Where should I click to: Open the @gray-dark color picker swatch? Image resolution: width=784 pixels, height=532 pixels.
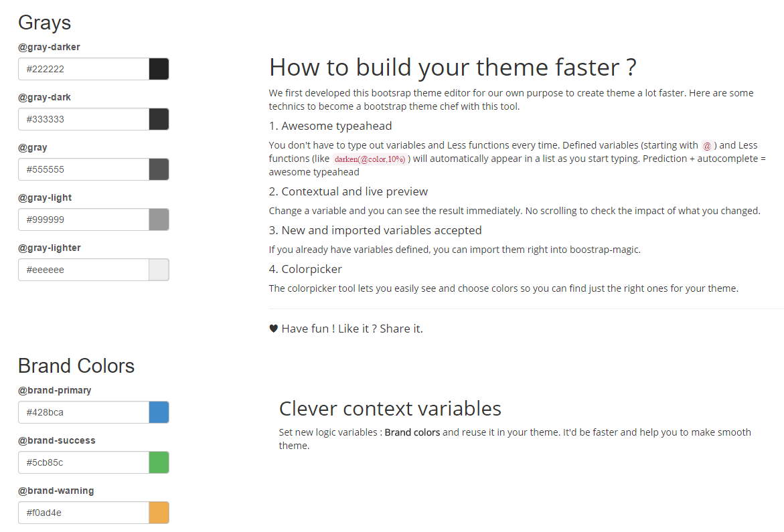[x=159, y=119]
